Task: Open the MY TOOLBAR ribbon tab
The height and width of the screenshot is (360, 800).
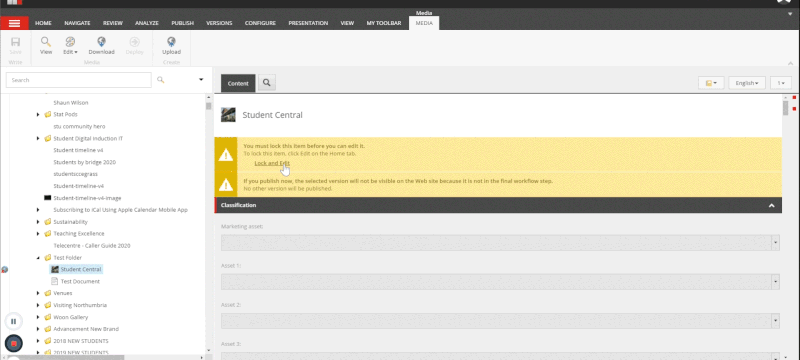Action: coord(384,23)
